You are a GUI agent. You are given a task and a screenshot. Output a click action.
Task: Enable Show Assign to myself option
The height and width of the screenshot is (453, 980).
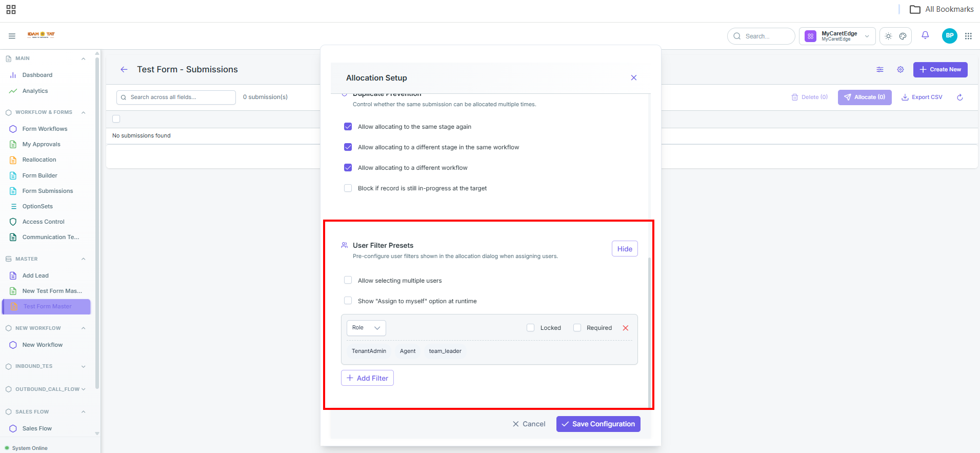(x=348, y=301)
